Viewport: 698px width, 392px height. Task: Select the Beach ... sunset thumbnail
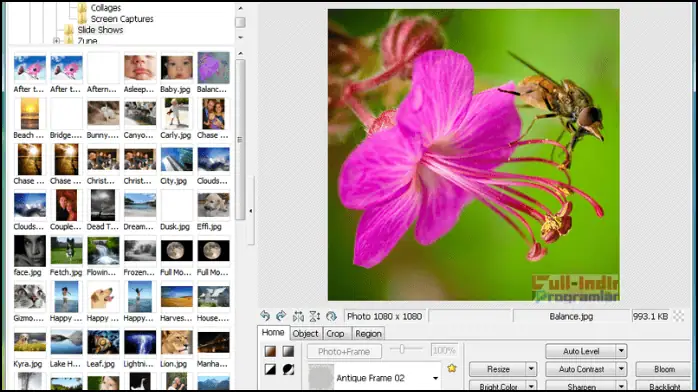[30, 114]
